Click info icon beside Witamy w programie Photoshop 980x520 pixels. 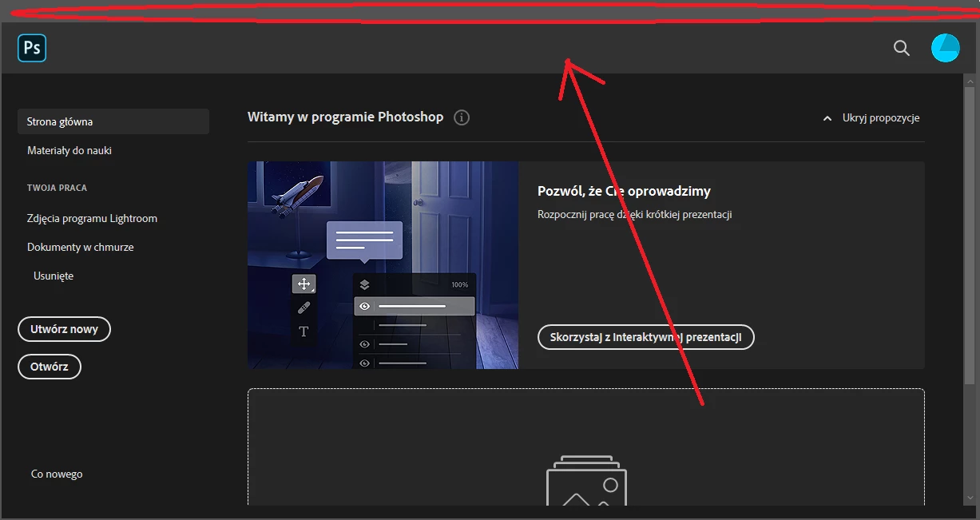point(462,117)
